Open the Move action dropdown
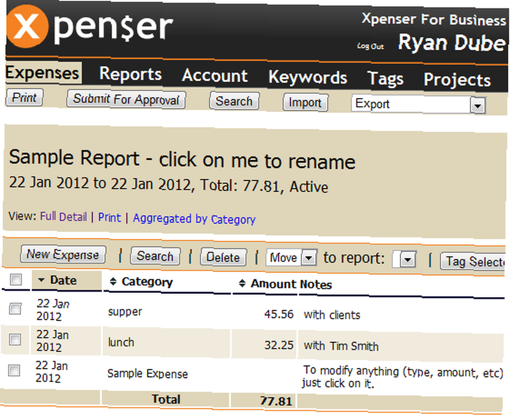Screen dimensions: 510x420 (x=291, y=258)
